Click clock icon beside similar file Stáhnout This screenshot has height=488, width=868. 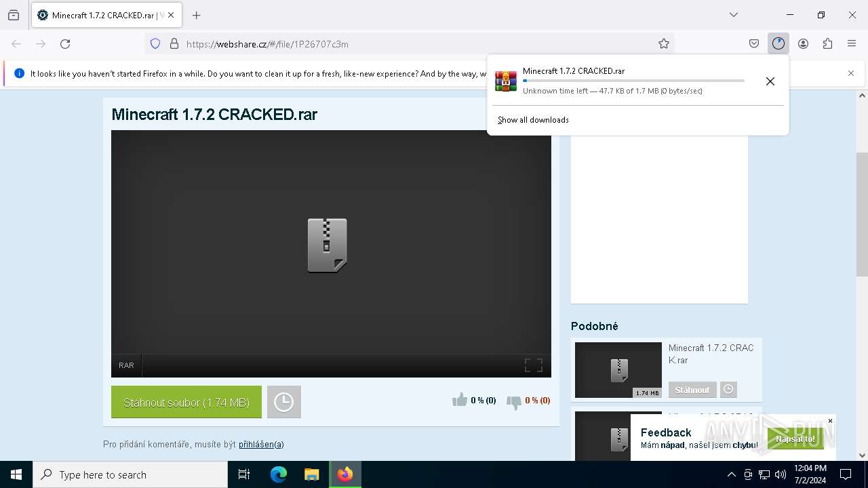point(728,390)
